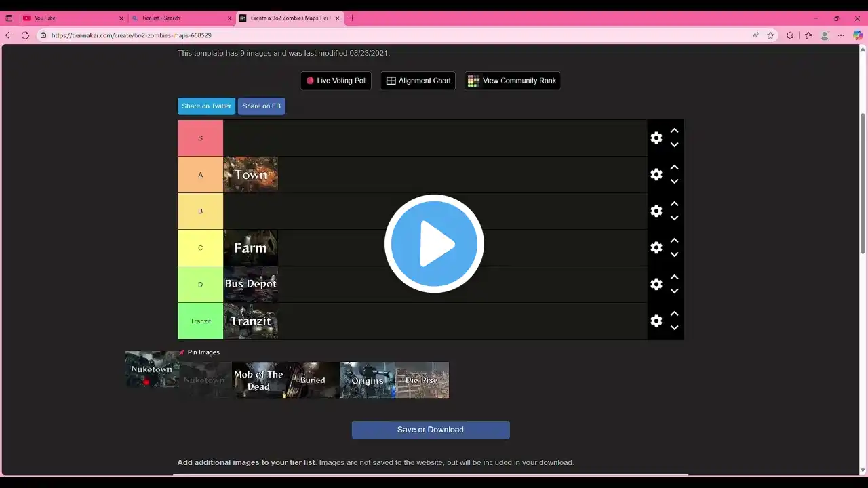Select the Mob of The Dead image

click(x=259, y=380)
